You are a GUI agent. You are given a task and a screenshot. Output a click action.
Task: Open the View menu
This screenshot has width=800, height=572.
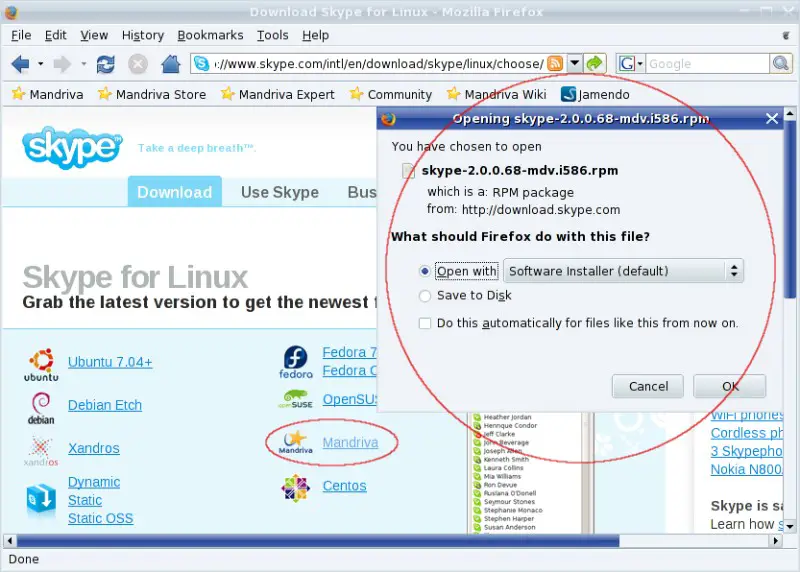94,35
